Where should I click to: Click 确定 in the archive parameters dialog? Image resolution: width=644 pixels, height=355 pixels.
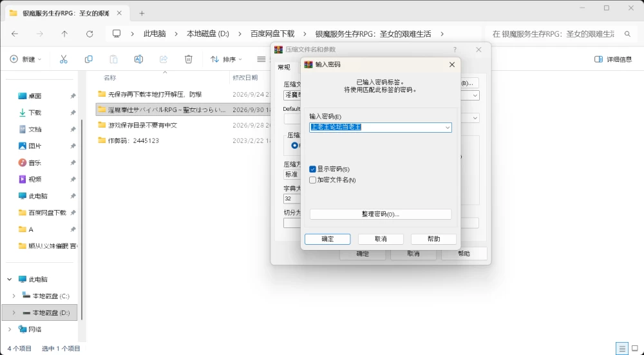point(363,253)
